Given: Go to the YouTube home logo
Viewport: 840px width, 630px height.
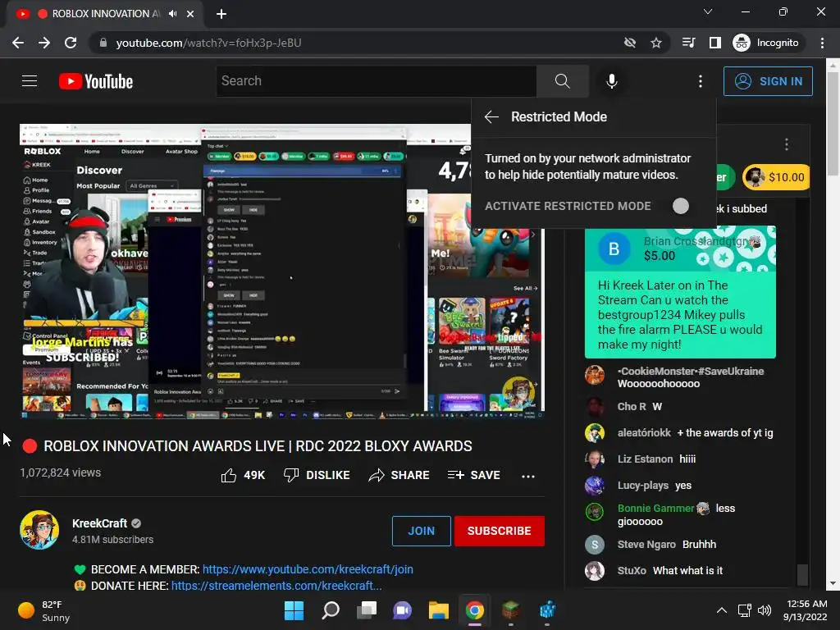Looking at the screenshot, I should click(96, 81).
